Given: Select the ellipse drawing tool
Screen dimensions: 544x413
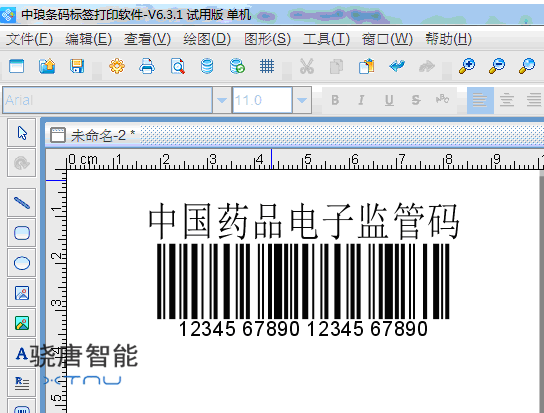Looking at the screenshot, I should [x=22, y=263].
